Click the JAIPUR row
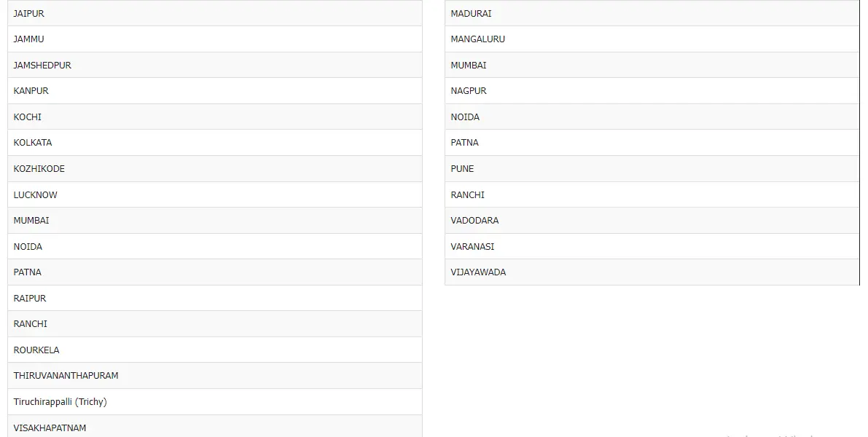The image size is (868, 437). click(29, 13)
